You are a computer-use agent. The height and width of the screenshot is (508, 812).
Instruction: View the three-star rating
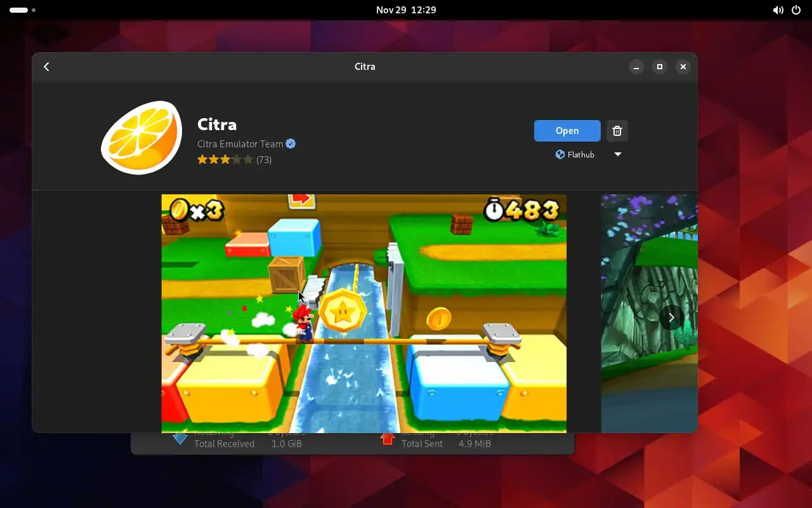tap(225, 160)
